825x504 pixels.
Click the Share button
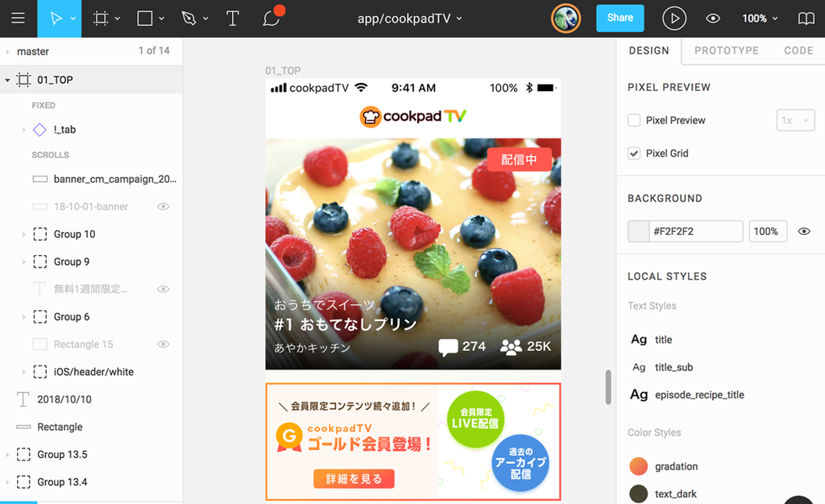point(620,18)
